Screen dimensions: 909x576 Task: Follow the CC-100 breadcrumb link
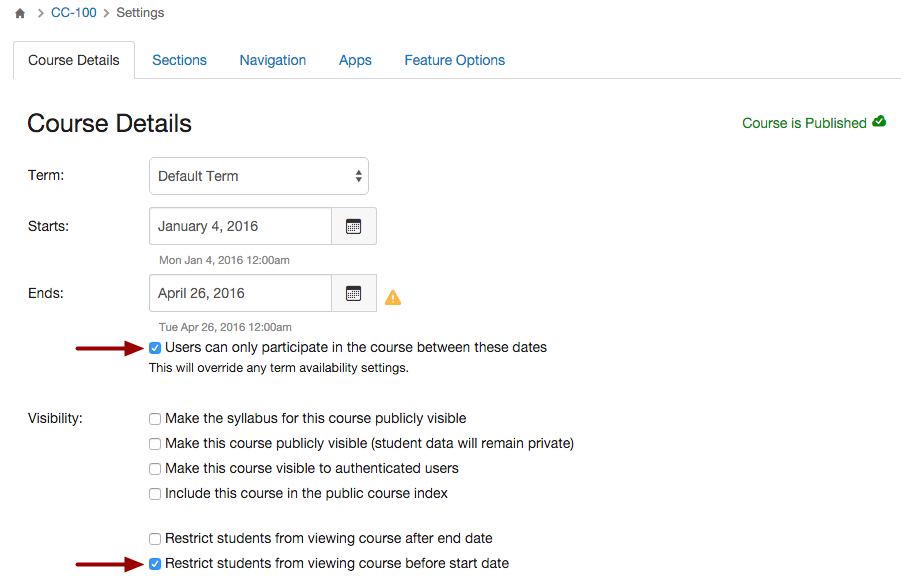coord(74,13)
